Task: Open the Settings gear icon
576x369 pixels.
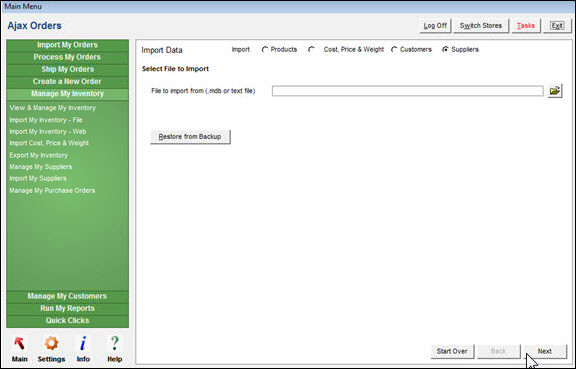Action: coord(51,344)
